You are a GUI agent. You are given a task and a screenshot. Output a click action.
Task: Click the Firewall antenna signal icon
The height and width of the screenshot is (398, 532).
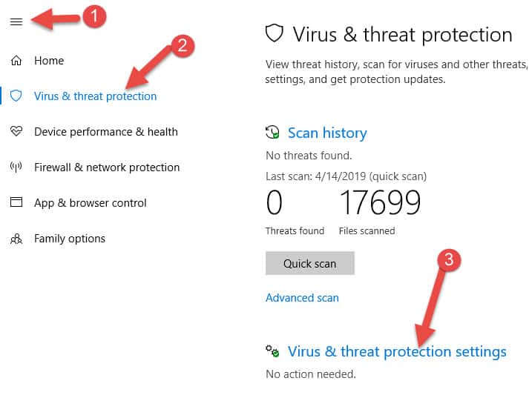click(x=16, y=167)
